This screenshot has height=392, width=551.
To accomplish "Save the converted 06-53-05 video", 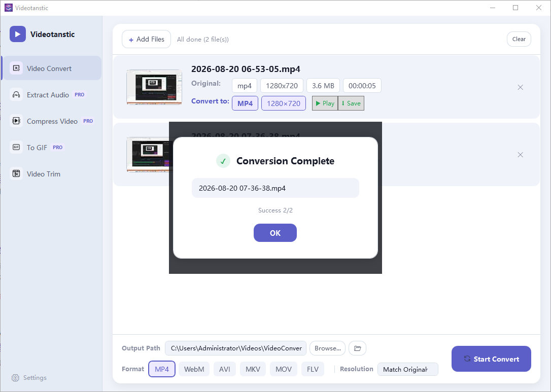I will point(351,103).
